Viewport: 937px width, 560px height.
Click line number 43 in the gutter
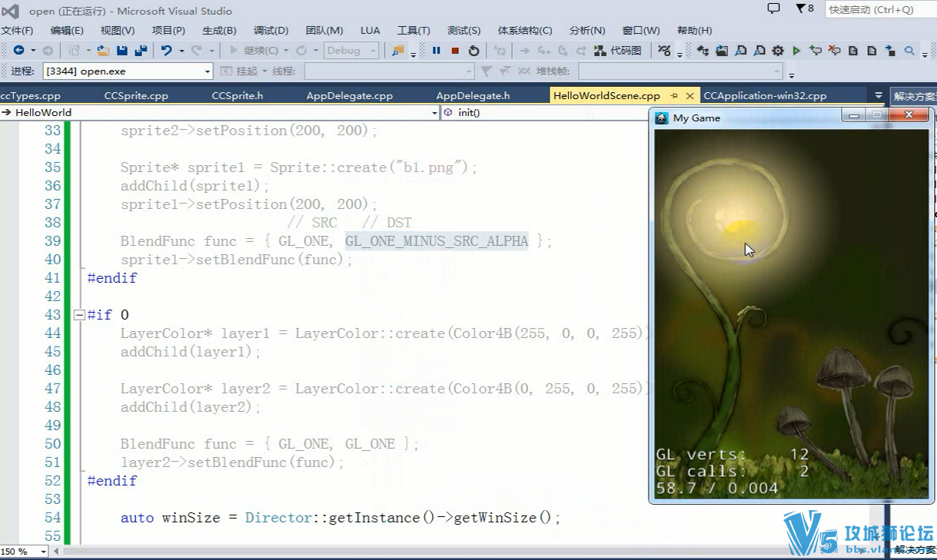coord(52,315)
